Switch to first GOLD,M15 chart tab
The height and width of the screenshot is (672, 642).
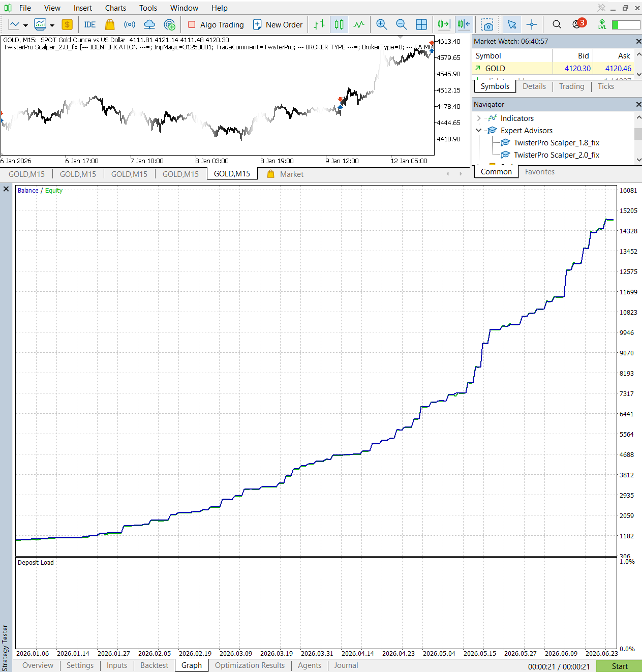[26, 174]
